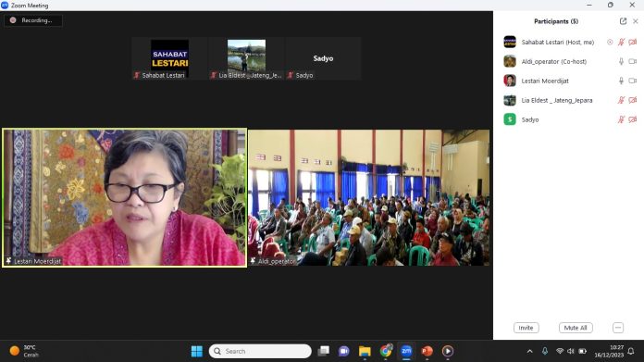Open the media player taskbar icon
Screen dimensions: 644x362
[448, 351]
